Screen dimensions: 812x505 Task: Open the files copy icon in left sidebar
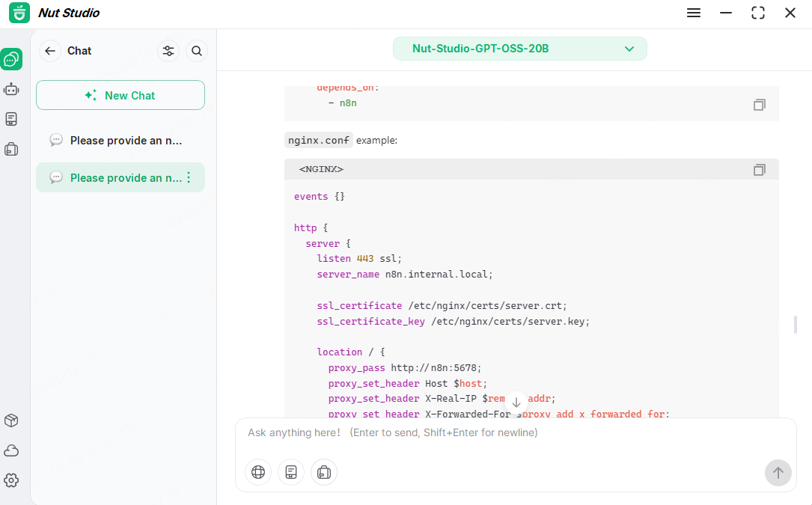tap(11, 149)
